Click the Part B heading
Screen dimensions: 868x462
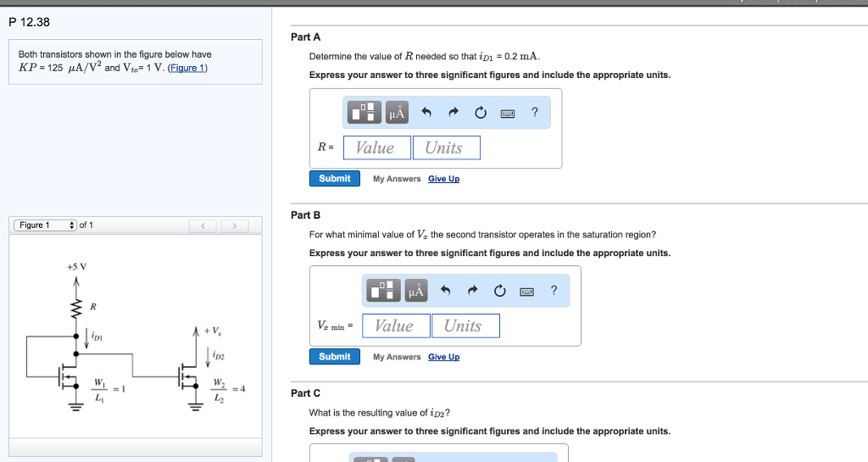305,215
